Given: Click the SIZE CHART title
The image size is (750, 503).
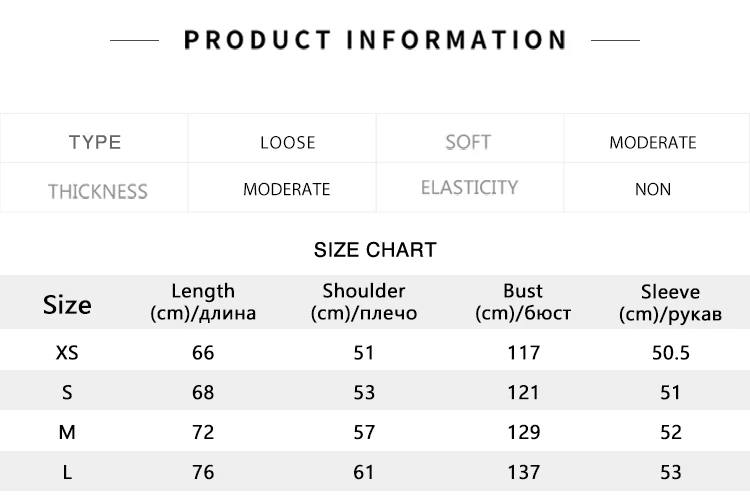Looking at the screenshot, I should click(375, 250).
